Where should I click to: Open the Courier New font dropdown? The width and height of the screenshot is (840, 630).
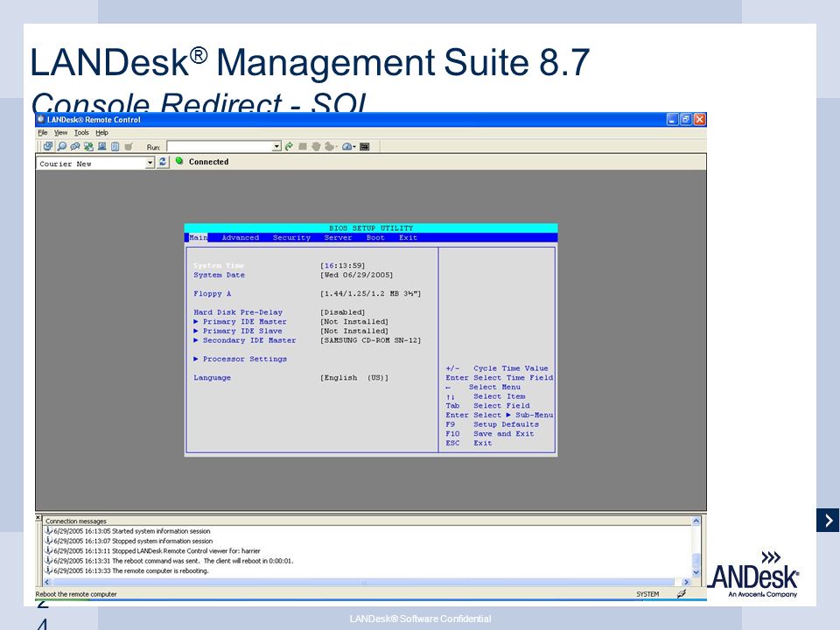150,163
